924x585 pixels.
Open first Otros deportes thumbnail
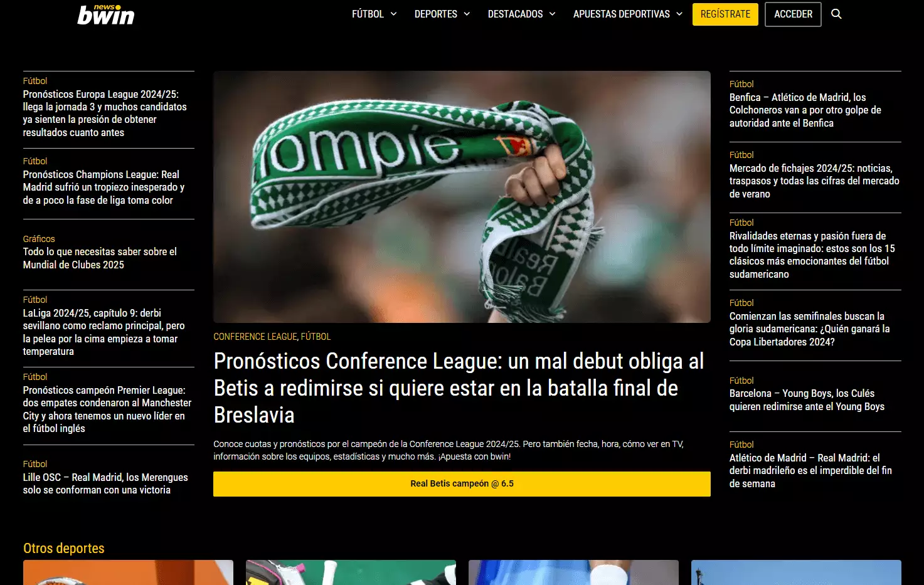point(128,572)
